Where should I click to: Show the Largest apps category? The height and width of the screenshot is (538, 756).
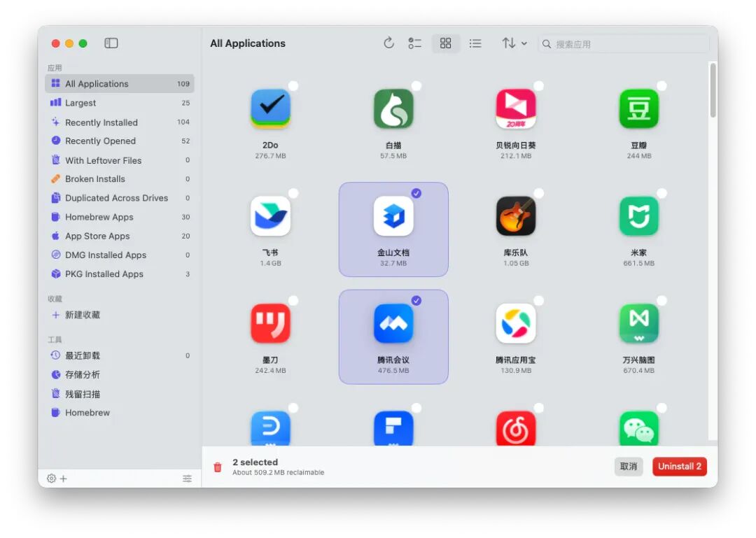pos(120,103)
